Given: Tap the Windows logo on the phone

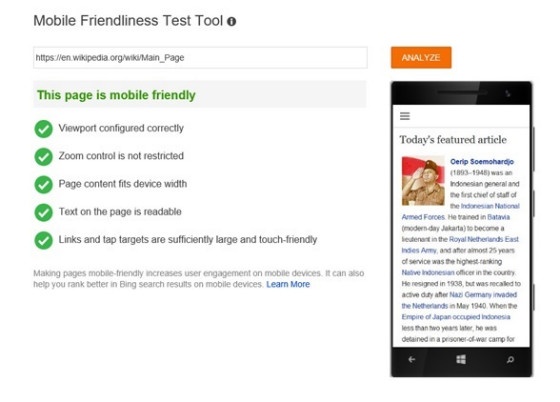Looking at the screenshot, I should [461, 359].
